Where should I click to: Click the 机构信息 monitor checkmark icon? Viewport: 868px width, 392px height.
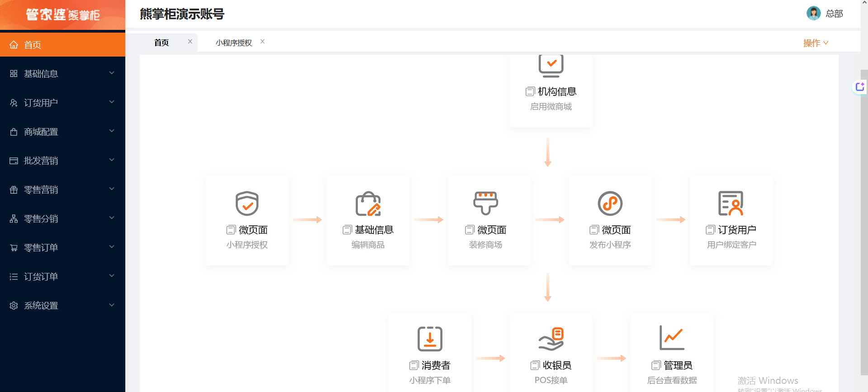pos(551,66)
